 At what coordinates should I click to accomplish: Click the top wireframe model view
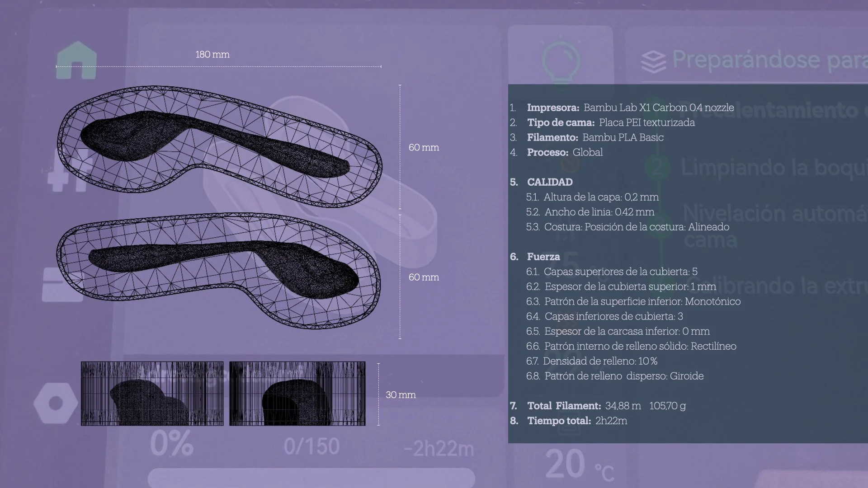219,145
